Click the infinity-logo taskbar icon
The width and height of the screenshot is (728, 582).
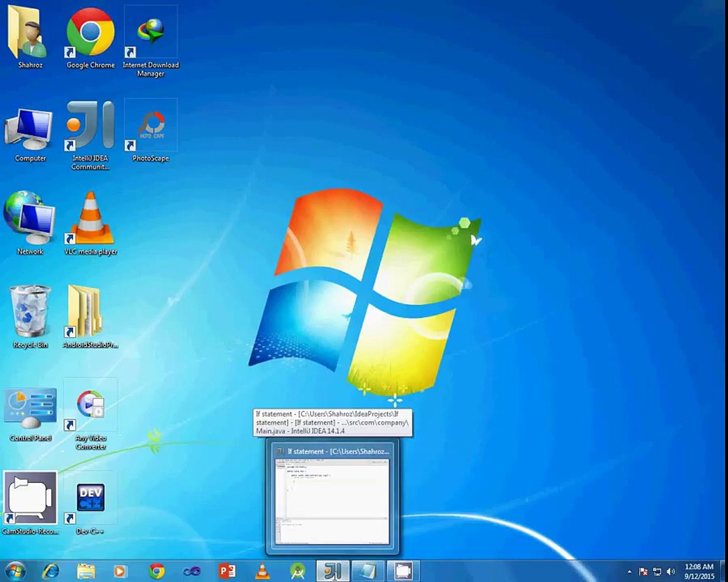[191, 571]
